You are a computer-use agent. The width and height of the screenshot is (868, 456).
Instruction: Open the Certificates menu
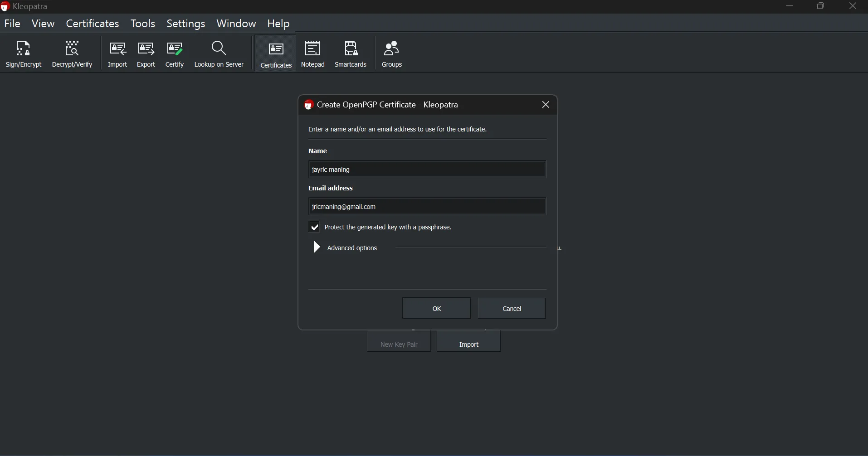(93, 24)
